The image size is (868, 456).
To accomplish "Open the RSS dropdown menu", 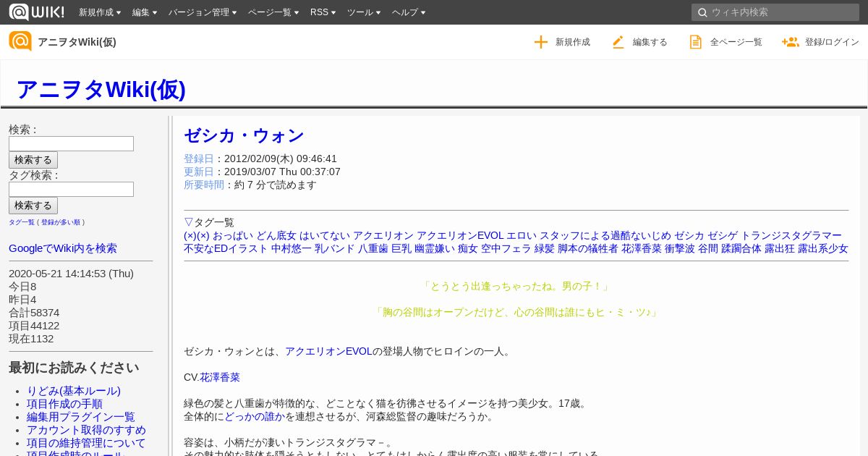I will (x=323, y=12).
